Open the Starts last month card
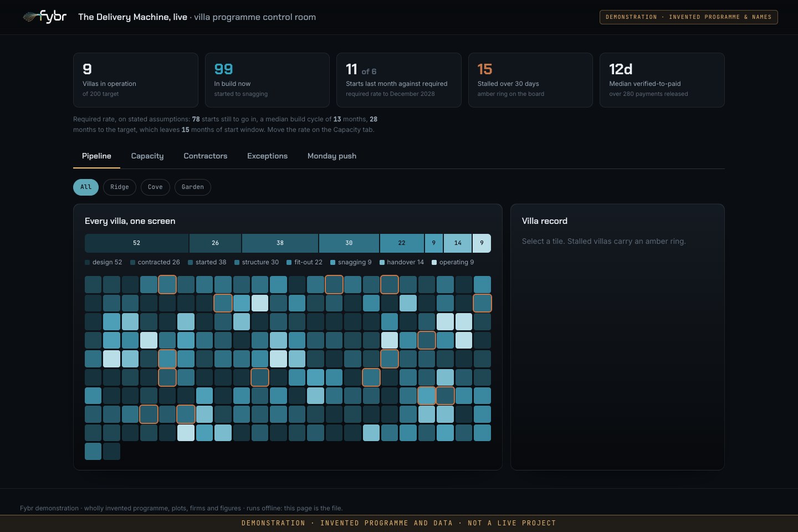 pyautogui.click(x=399, y=80)
